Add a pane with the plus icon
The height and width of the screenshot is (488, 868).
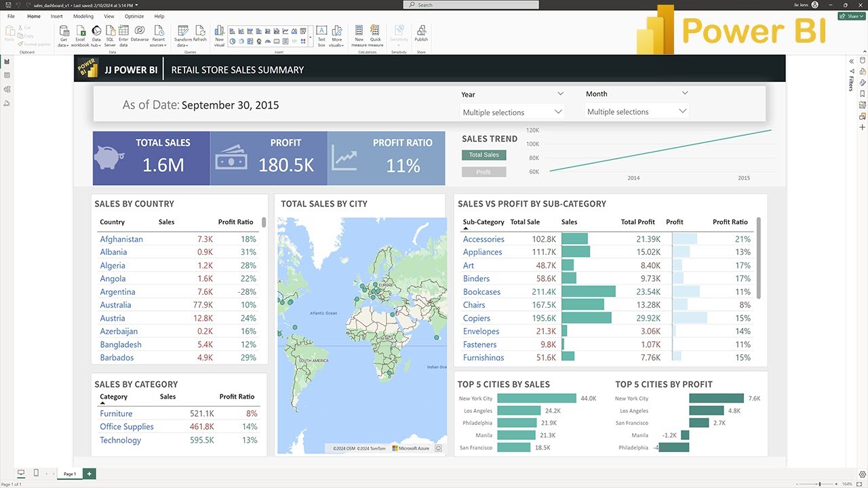(x=863, y=127)
